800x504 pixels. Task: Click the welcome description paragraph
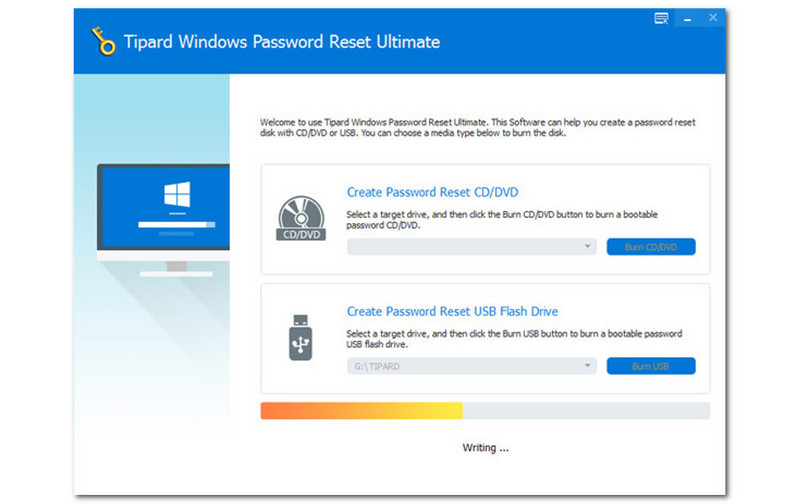pyautogui.click(x=478, y=128)
